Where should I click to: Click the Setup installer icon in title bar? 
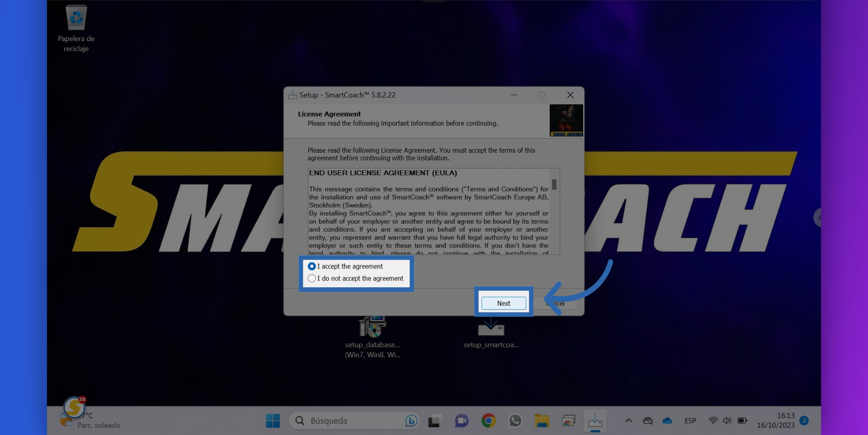tap(292, 95)
